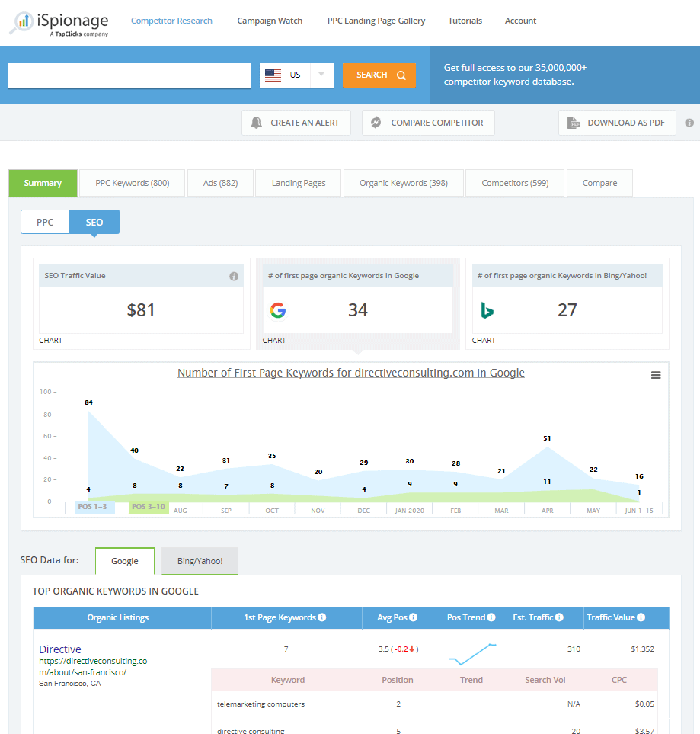700x734 pixels.
Task: Expand CHART under SEO Traffic Value
Action: (51, 341)
